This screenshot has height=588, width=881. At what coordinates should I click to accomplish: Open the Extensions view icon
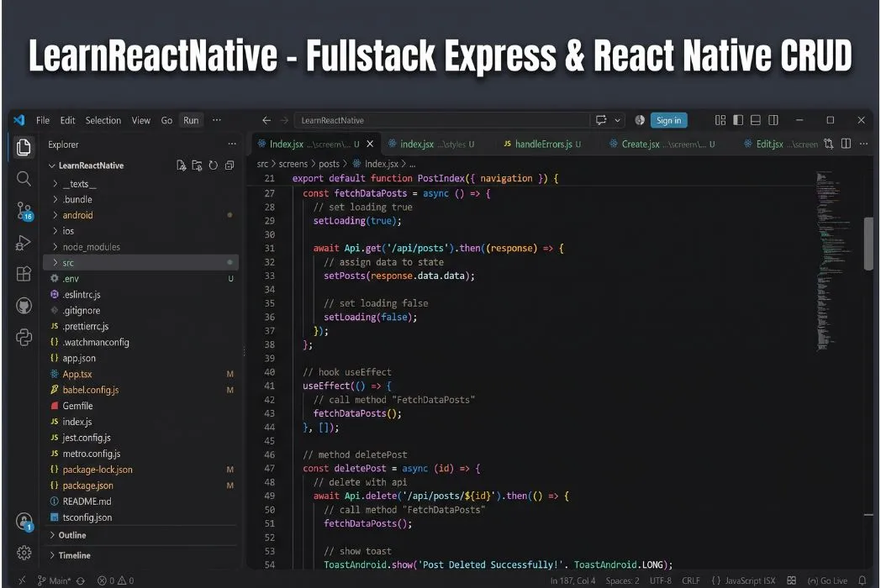point(24,274)
